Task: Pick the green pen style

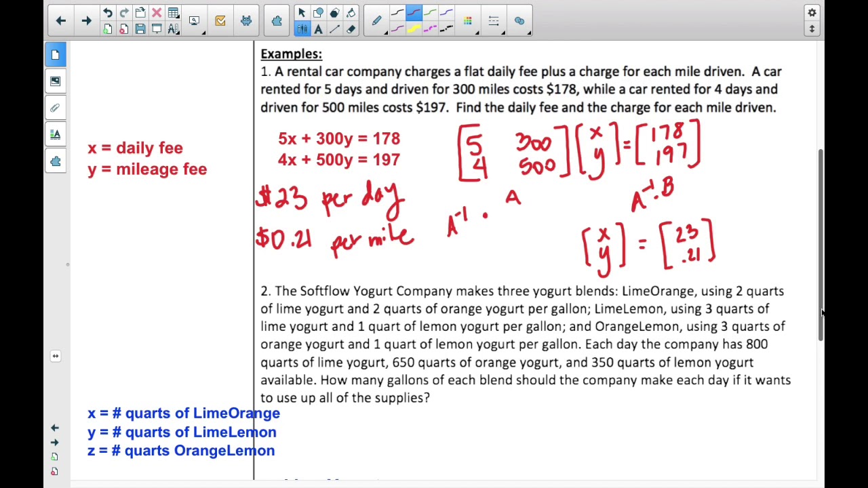Action: (x=430, y=13)
